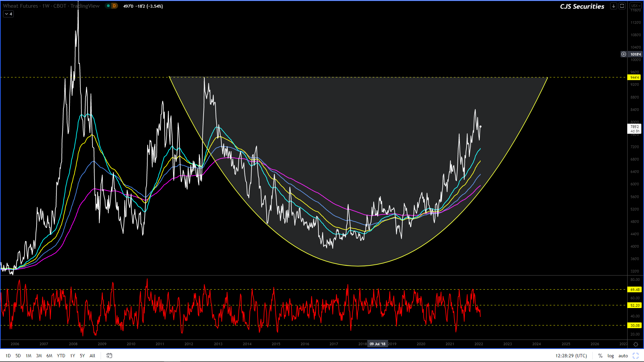The height and width of the screenshot is (362, 644).
Task: Click the 09 Jul '18 date marker on the time axis
Action: click(x=377, y=344)
